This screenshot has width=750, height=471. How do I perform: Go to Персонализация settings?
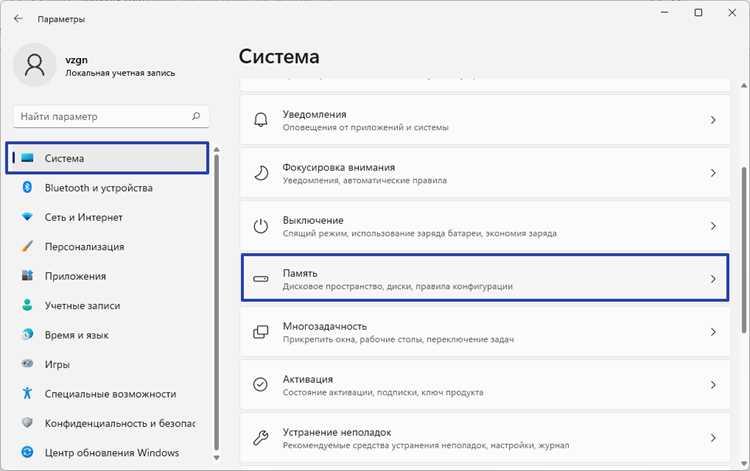[x=108, y=246]
